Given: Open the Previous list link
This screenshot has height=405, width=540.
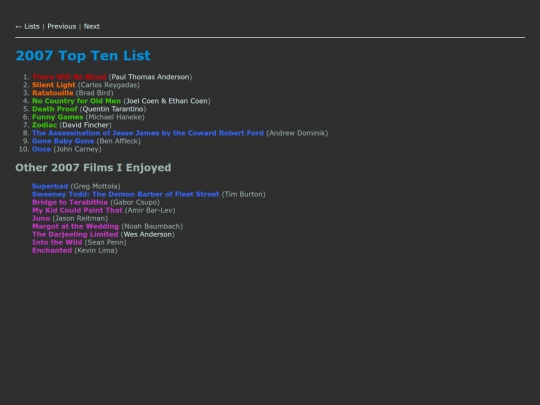Looking at the screenshot, I should [62, 27].
